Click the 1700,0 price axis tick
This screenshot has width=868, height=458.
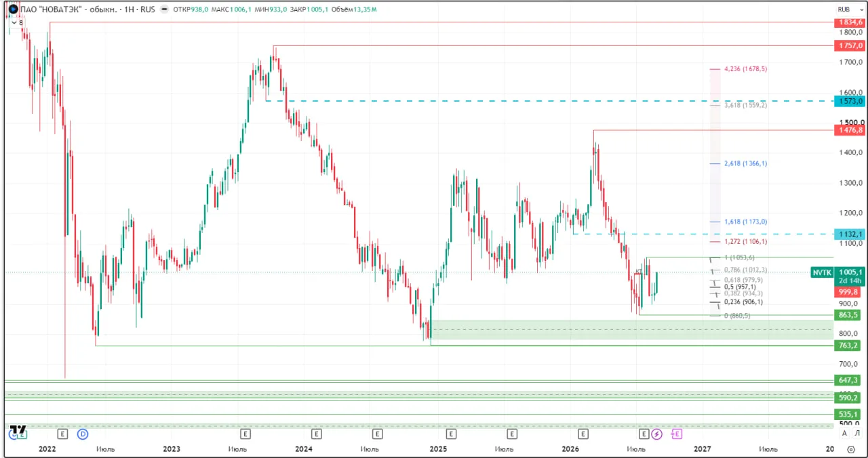(850, 62)
